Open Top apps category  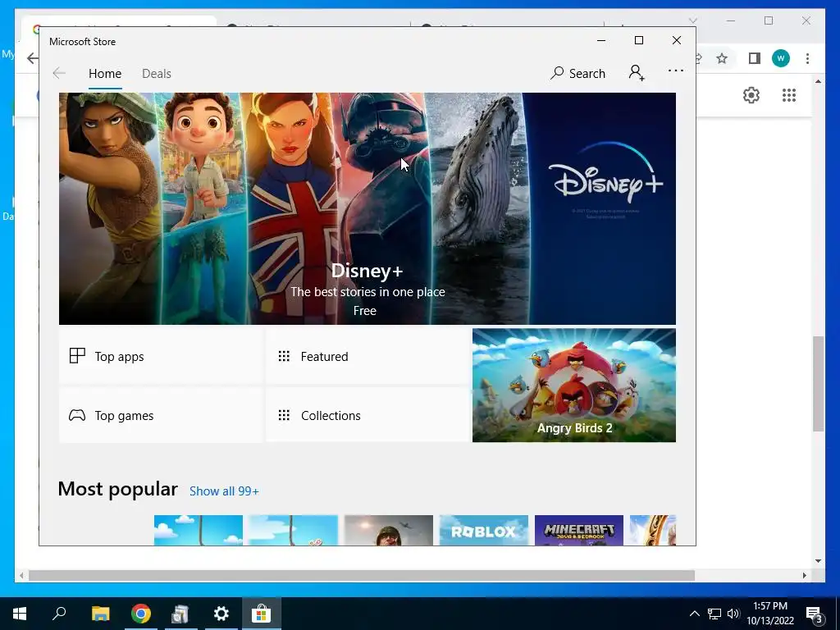point(161,356)
